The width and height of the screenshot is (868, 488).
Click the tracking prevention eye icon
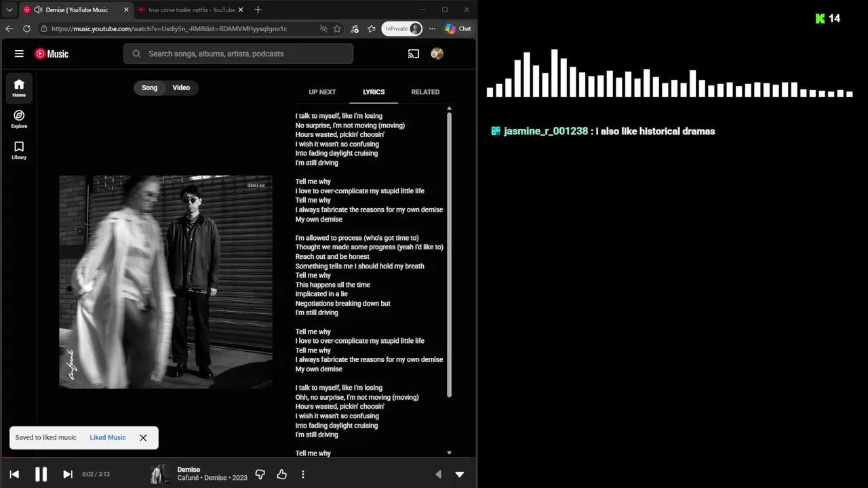click(x=323, y=28)
